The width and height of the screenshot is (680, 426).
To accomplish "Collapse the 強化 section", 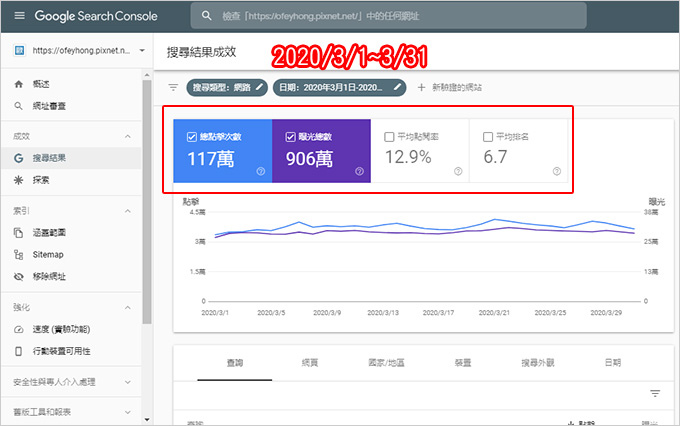I will point(128,307).
